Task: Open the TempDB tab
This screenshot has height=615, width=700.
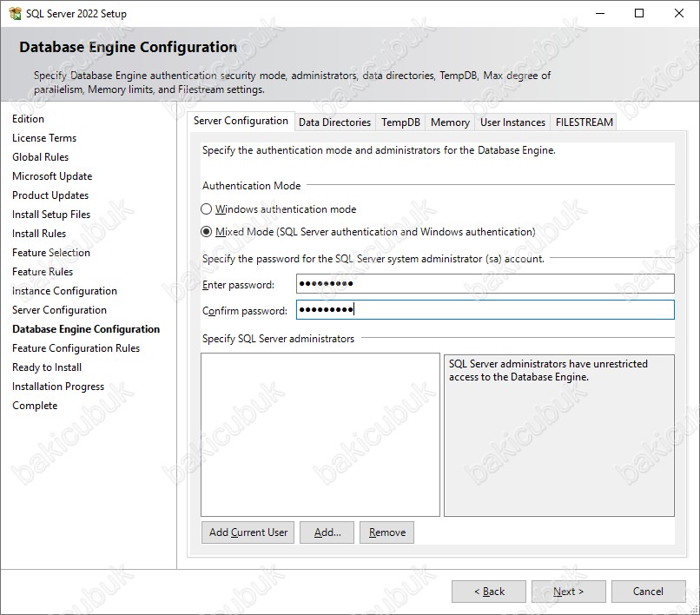Action: click(x=400, y=122)
